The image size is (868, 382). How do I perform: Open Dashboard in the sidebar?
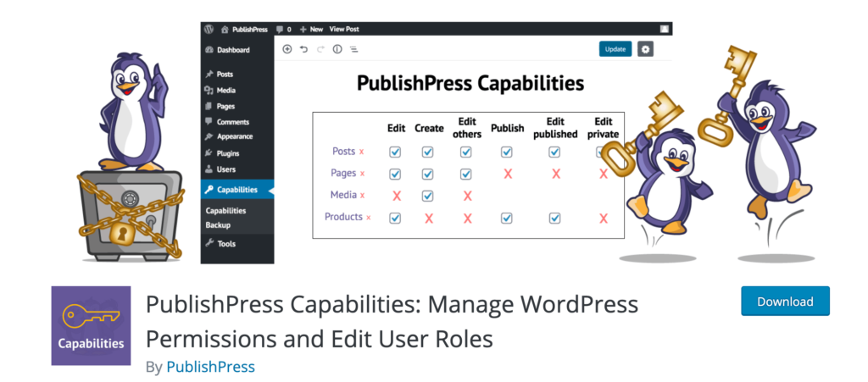[x=237, y=50]
